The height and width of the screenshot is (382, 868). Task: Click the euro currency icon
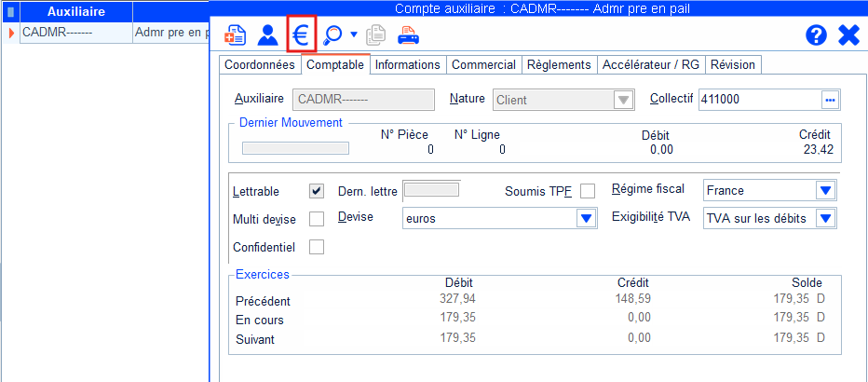[301, 35]
